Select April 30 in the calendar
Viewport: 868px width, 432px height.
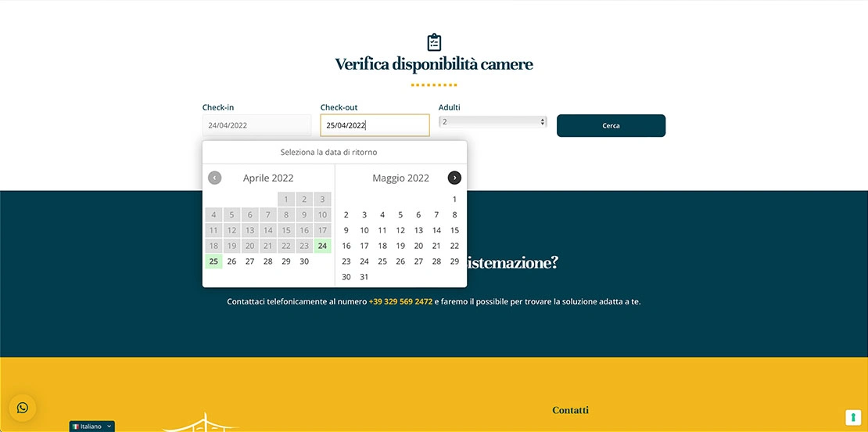tap(304, 261)
